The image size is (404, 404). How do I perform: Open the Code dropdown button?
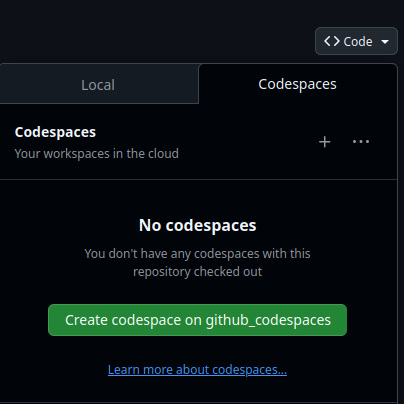pyautogui.click(x=356, y=41)
